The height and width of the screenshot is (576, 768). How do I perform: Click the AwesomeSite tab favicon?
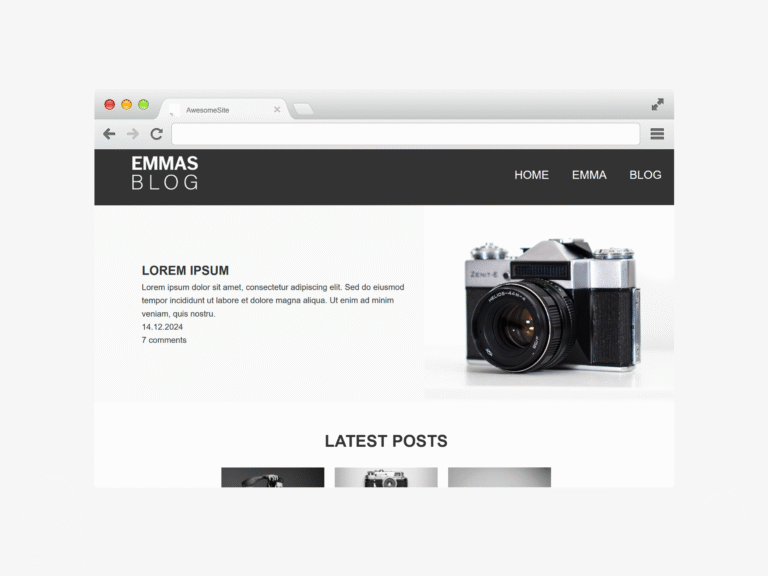(x=174, y=109)
